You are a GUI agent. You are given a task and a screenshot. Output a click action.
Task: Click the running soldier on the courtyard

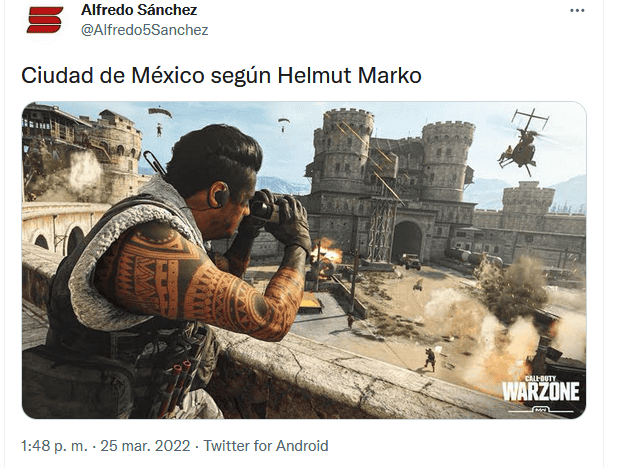430,359
